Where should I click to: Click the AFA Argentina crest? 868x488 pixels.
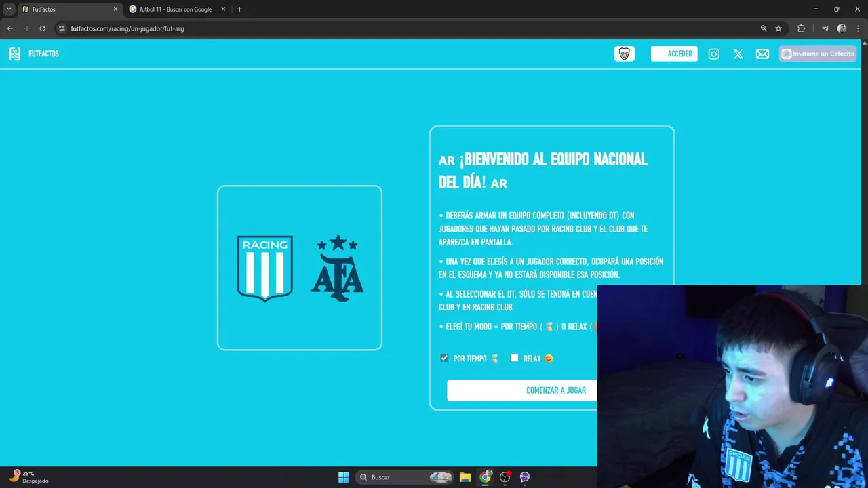(337, 268)
